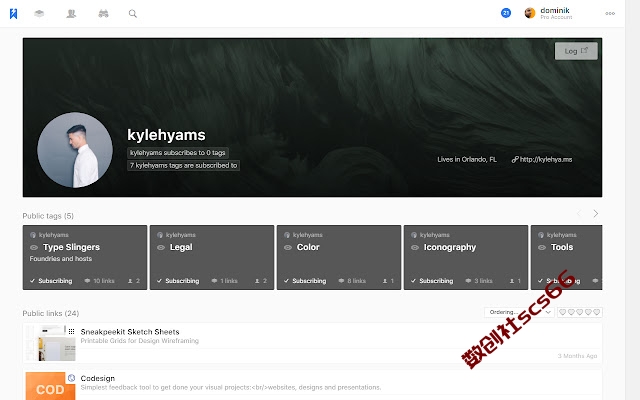
Task: Click '1 links' on Legal card
Action: tap(224, 281)
